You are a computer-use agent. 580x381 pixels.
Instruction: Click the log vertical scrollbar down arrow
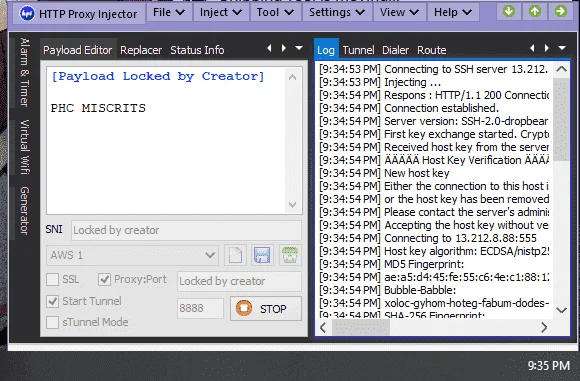coord(562,310)
